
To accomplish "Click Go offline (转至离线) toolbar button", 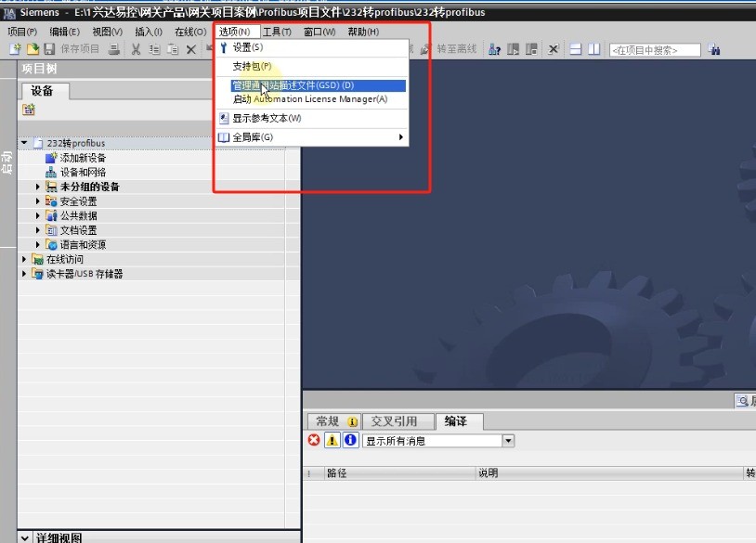I will click(449, 48).
